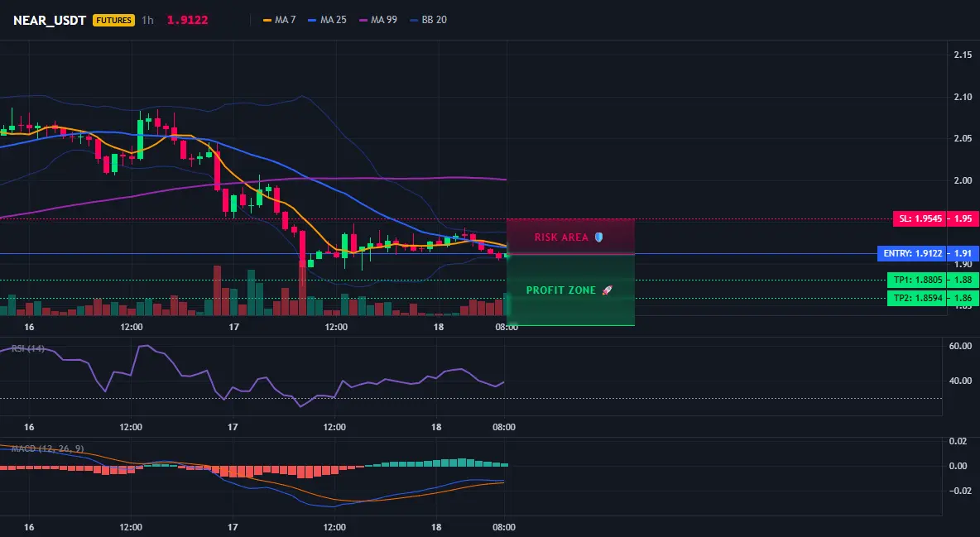Viewport: 980px width, 537px height.
Task: Click the 2.00 price axis value
Action: (963, 180)
